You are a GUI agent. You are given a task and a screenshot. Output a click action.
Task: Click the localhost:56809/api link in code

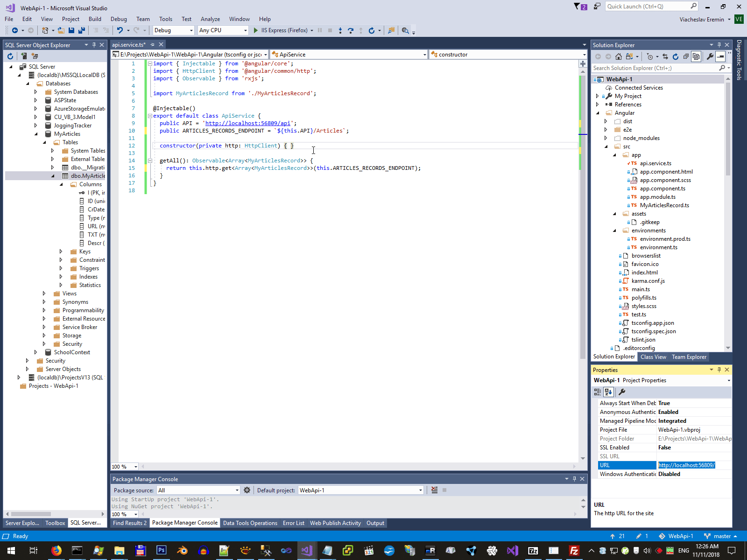(x=247, y=123)
